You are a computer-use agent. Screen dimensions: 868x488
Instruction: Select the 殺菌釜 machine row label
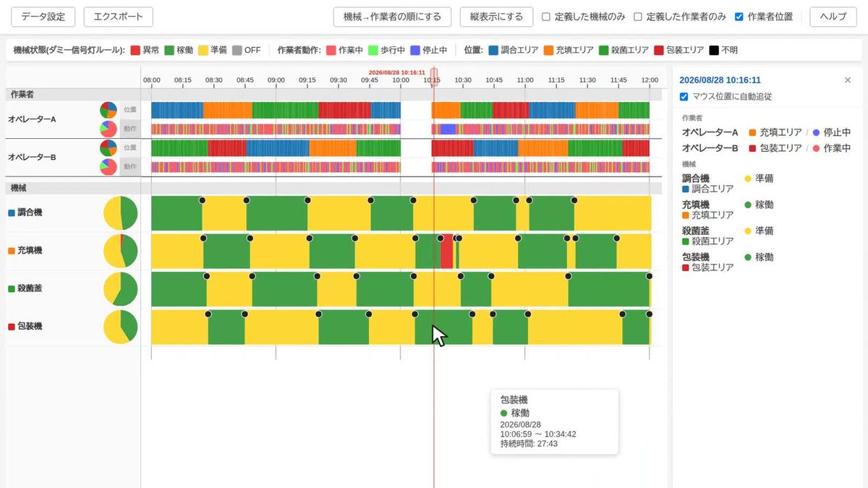click(30, 288)
